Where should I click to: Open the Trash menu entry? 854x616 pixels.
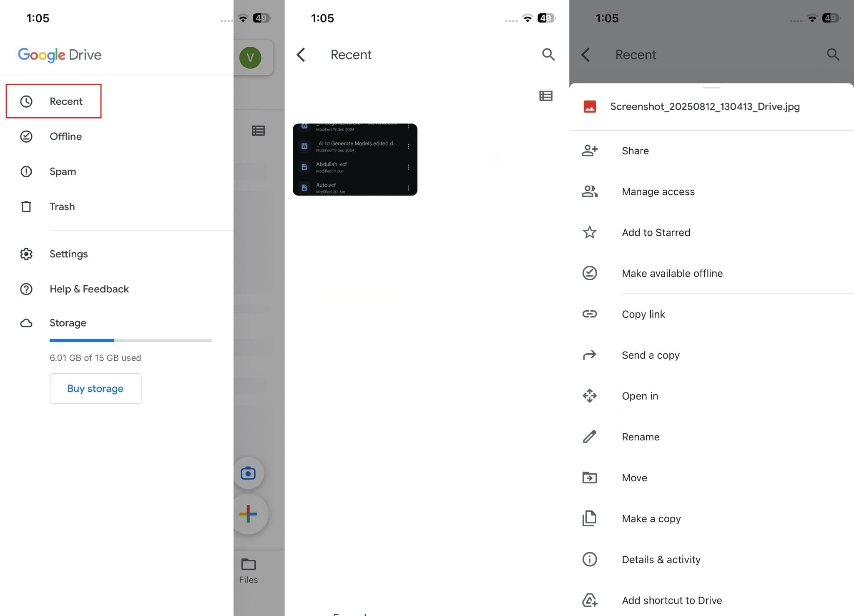pos(62,206)
